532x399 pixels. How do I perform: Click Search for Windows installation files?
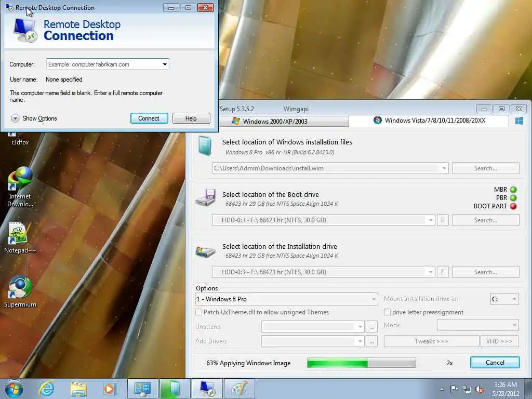coord(486,168)
